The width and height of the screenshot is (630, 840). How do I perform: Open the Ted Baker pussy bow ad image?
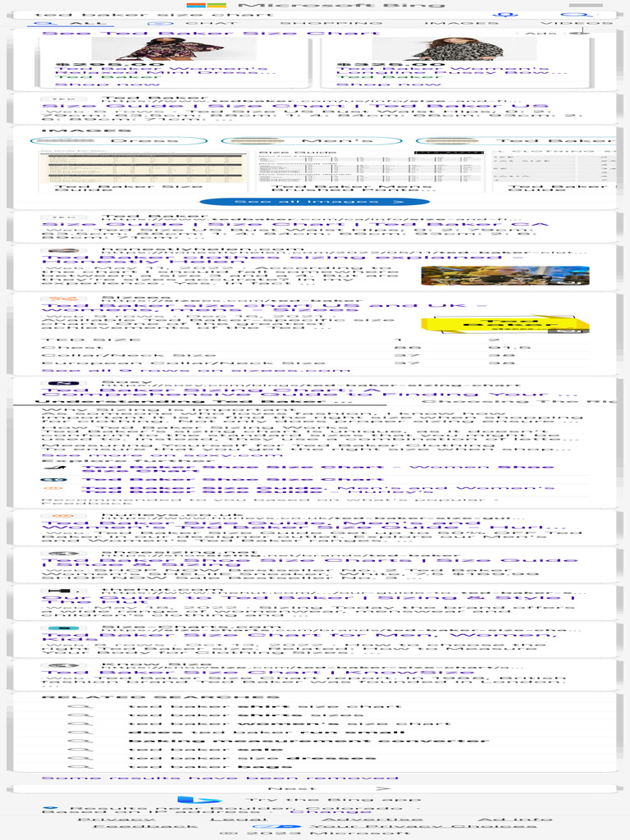coord(454,49)
